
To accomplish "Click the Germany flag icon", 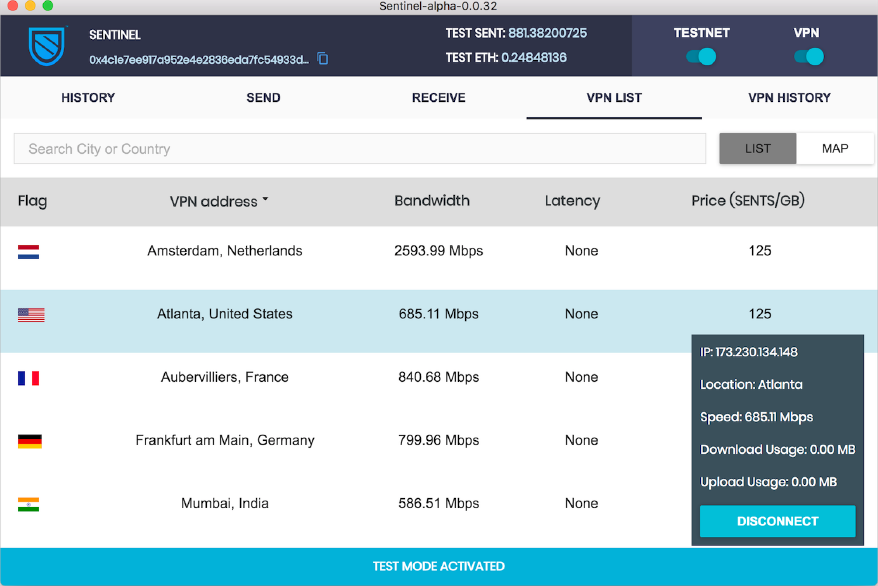I will pos(30,442).
